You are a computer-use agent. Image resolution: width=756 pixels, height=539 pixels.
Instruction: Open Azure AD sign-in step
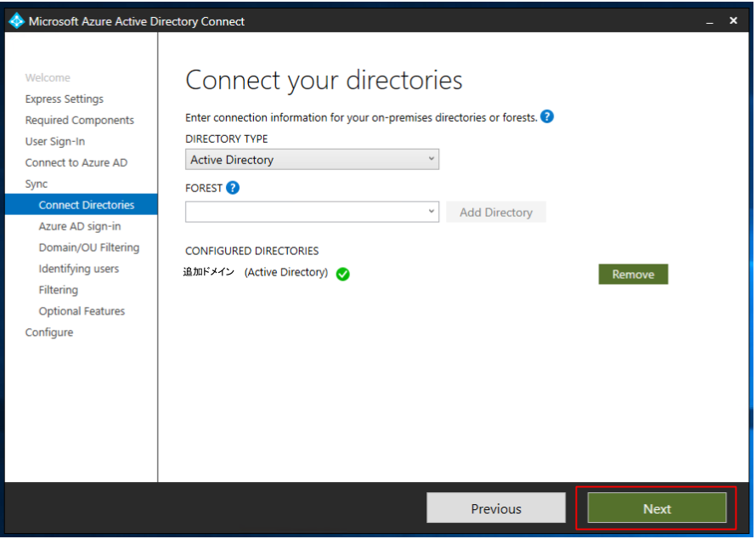click(x=80, y=226)
